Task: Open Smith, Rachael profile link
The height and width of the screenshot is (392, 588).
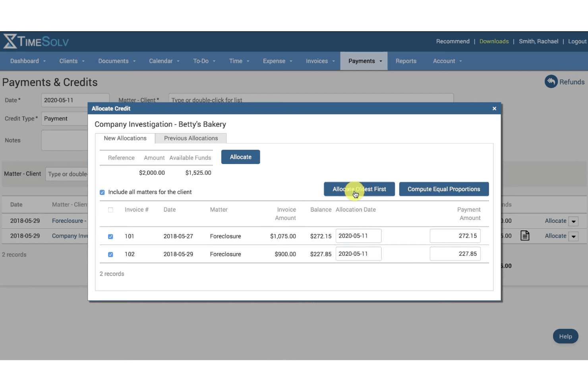Action: pos(538,41)
